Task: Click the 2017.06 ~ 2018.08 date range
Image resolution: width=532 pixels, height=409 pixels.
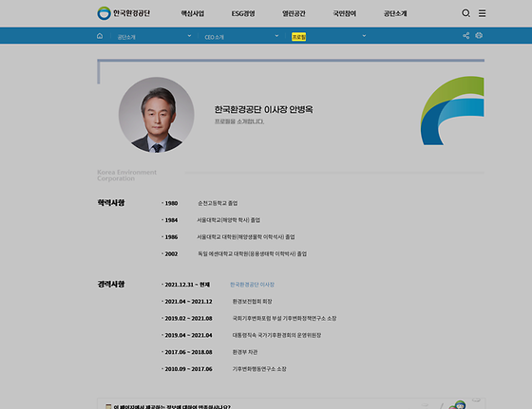Action: pos(189,352)
